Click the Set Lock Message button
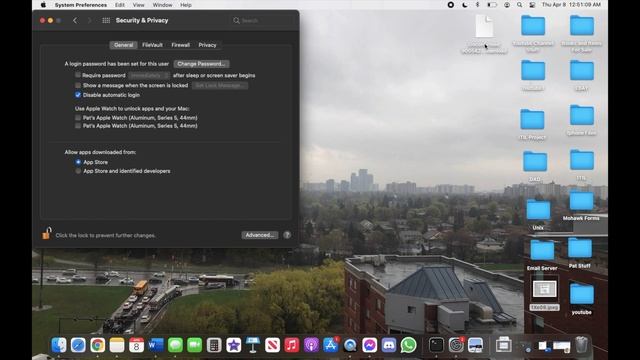Image resolution: width=640 pixels, height=360 pixels. point(220,85)
